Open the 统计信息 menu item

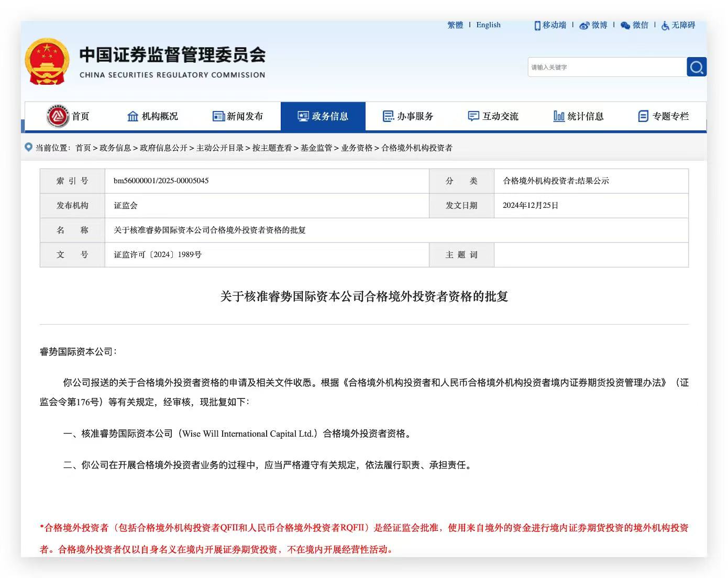point(578,116)
